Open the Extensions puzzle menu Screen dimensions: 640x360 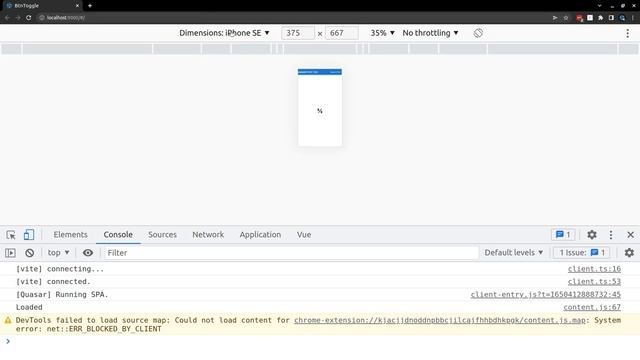pyautogui.click(x=600, y=18)
